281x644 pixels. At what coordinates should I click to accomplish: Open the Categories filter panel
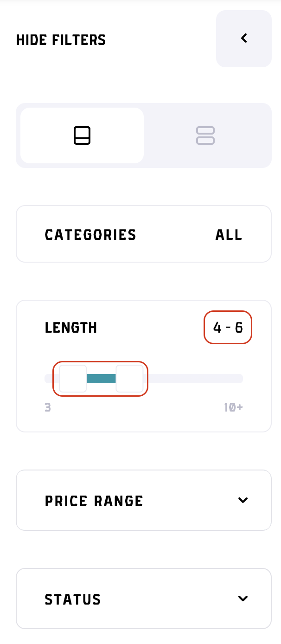click(144, 234)
